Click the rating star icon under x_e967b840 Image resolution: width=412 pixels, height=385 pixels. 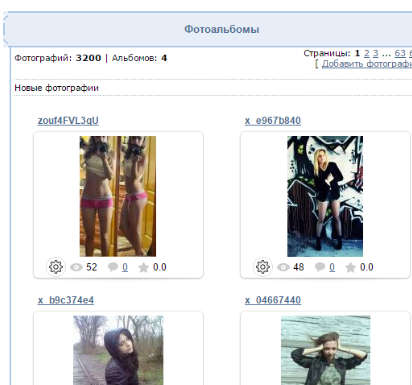point(351,267)
